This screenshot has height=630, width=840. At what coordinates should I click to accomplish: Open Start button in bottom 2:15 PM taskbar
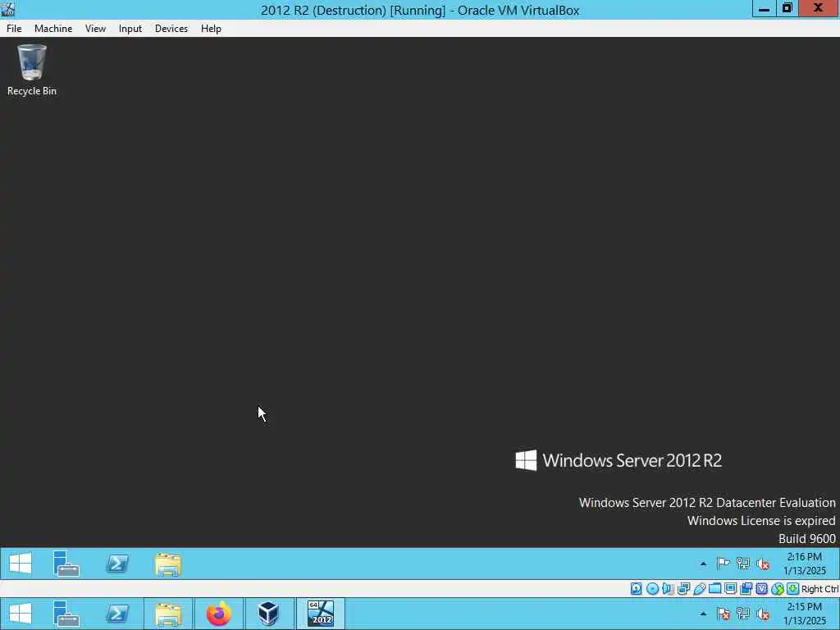point(21,614)
